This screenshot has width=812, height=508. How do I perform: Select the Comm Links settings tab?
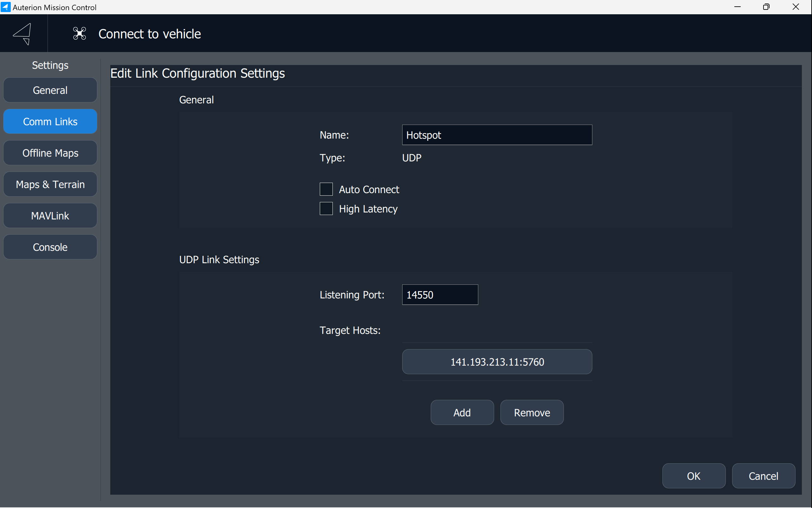point(50,121)
